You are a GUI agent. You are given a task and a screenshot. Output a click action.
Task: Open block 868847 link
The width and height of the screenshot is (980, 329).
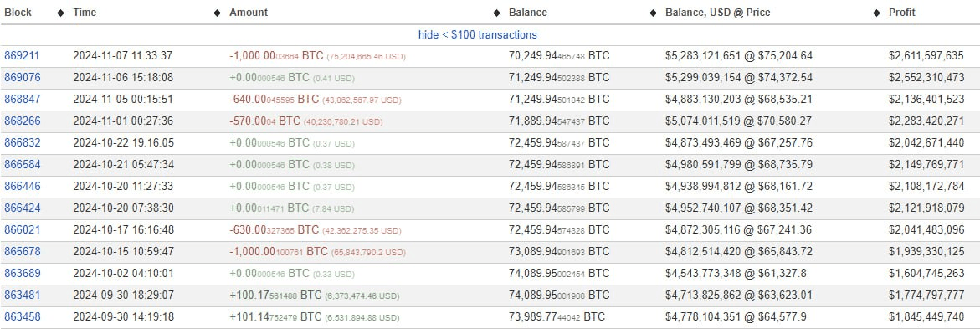click(x=22, y=100)
